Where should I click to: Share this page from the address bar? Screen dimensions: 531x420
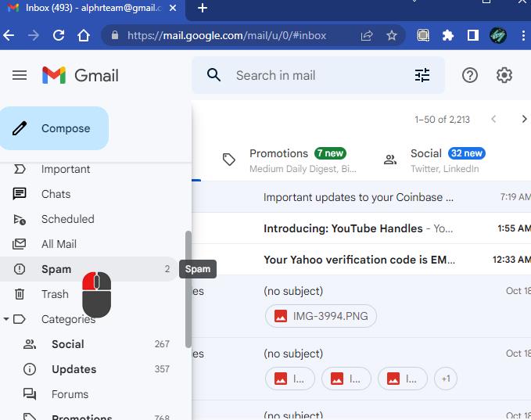click(x=367, y=35)
